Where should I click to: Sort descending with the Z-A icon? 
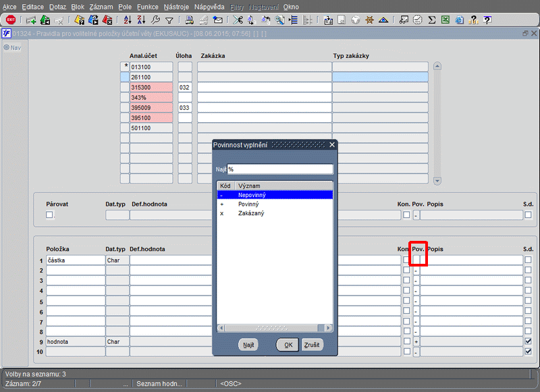(141, 20)
